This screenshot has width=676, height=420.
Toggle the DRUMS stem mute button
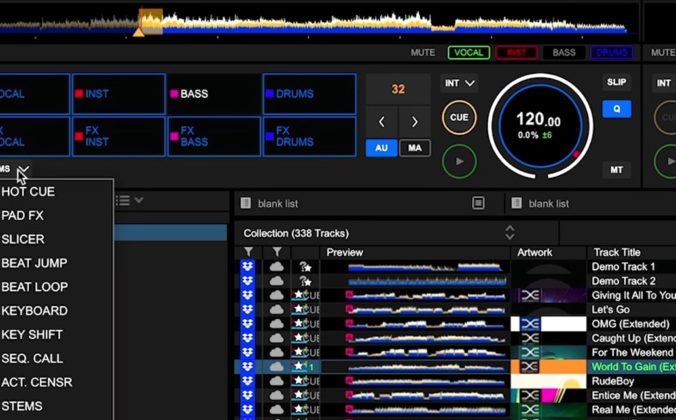click(611, 53)
